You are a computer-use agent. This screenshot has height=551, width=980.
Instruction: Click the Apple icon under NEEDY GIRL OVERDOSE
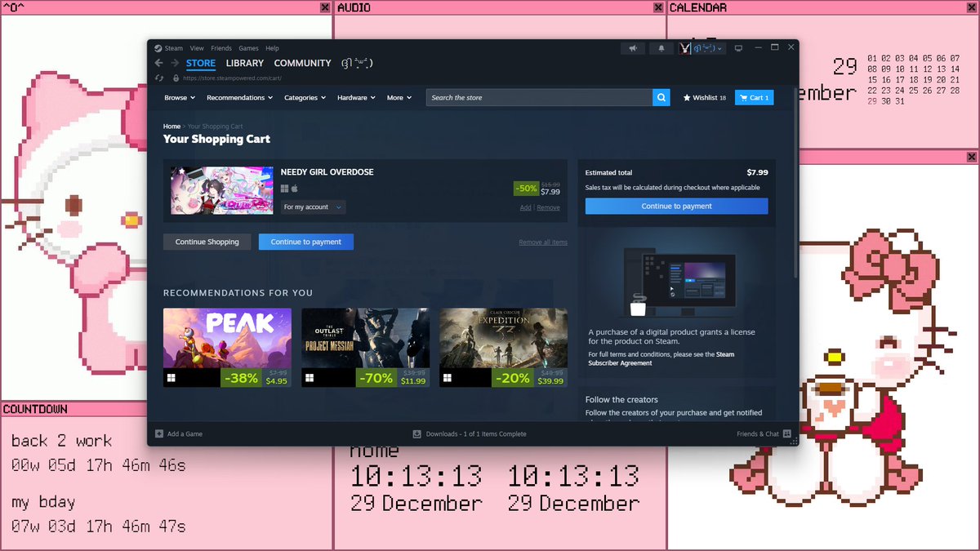pyautogui.click(x=294, y=189)
